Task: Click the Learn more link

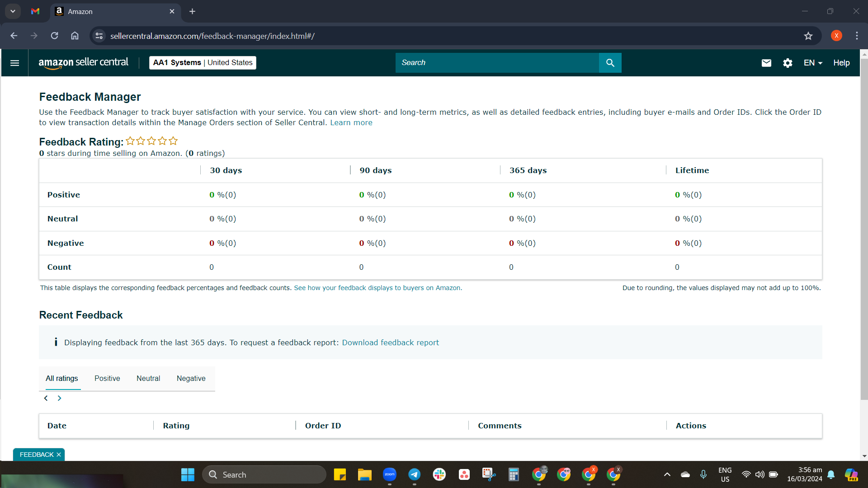Action: 351,122
